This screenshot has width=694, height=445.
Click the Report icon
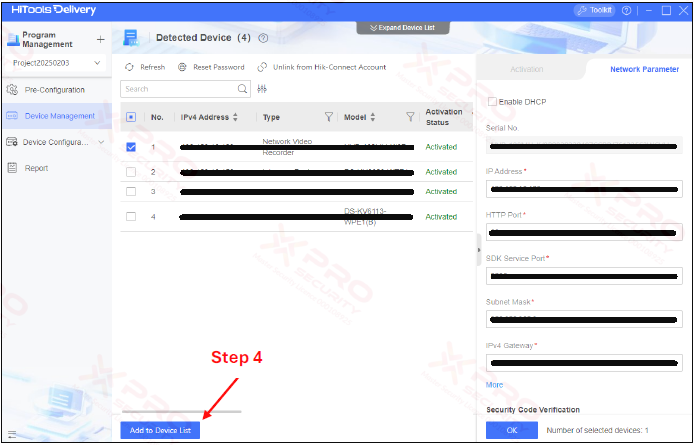(12, 168)
